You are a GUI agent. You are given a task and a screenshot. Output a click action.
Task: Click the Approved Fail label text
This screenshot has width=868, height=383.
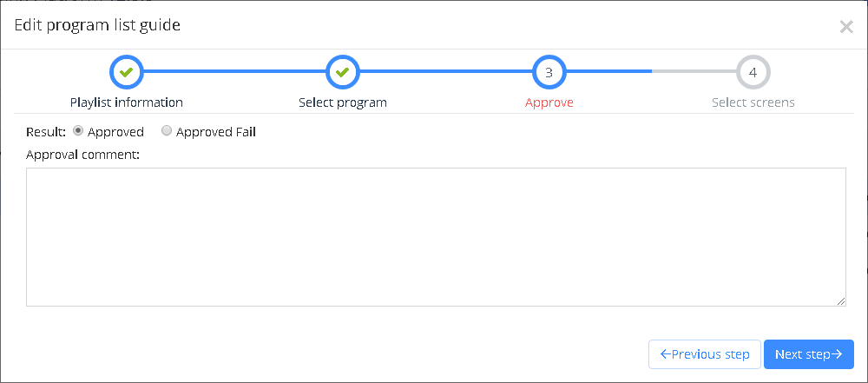click(216, 132)
